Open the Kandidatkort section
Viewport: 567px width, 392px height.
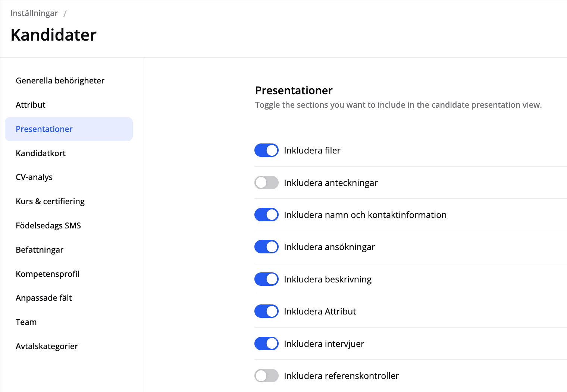[x=41, y=153]
